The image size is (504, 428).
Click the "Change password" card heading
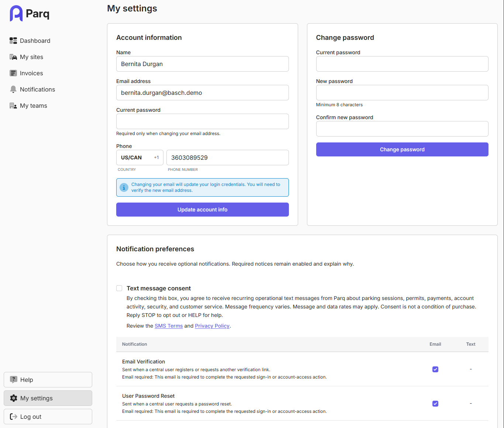(345, 38)
